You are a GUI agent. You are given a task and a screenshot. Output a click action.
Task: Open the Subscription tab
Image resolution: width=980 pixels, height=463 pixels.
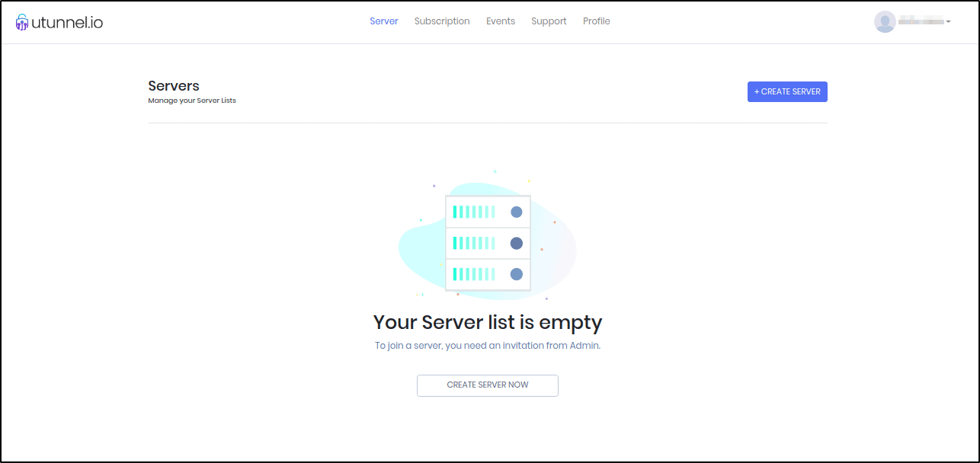coord(442,21)
